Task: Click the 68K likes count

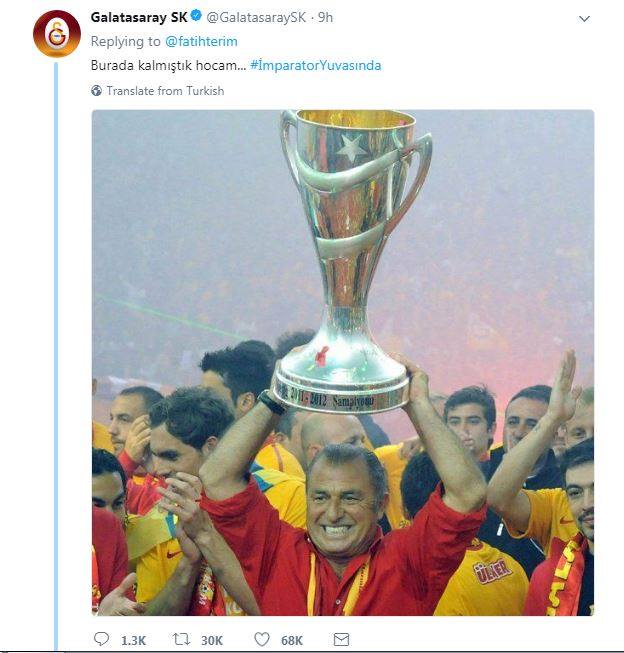Action: [x=292, y=640]
